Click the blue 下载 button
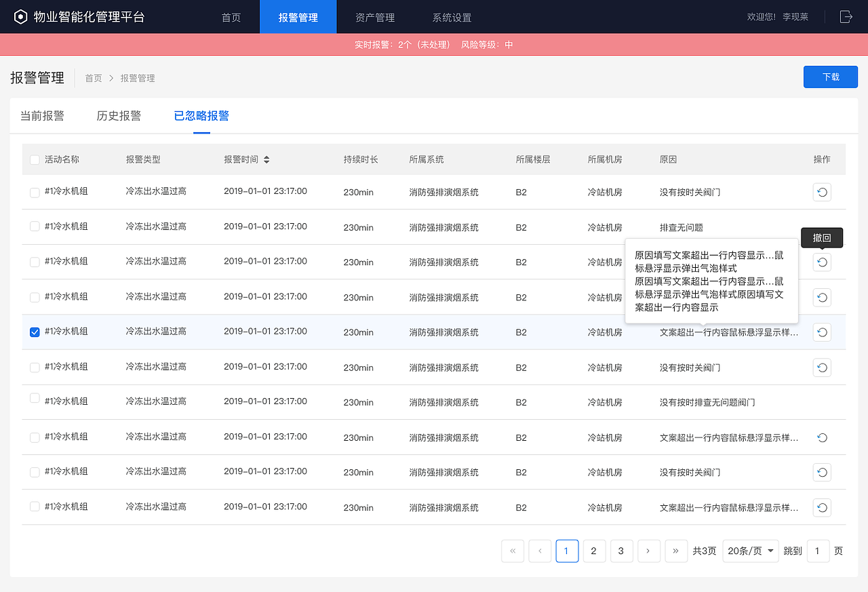Image resolution: width=868 pixels, height=592 pixels. pos(830,77)
